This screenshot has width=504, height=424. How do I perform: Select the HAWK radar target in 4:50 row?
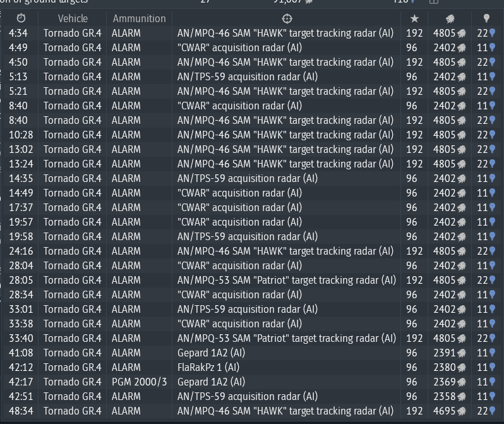point(285,62)
